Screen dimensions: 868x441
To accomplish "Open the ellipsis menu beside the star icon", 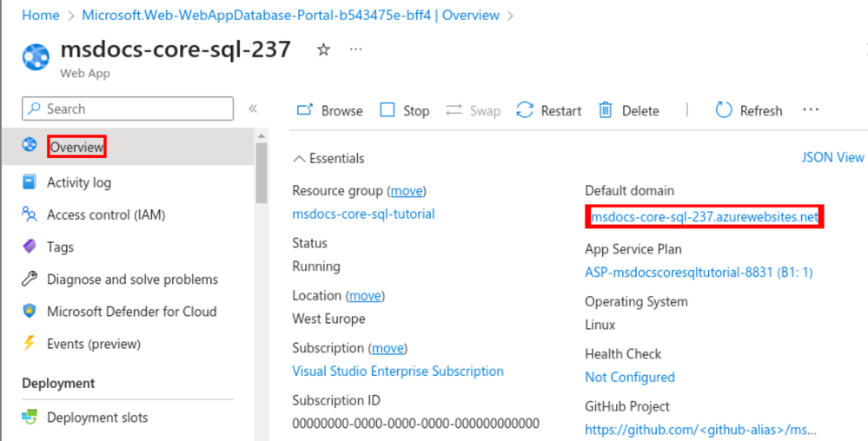I will pos(355,49).
